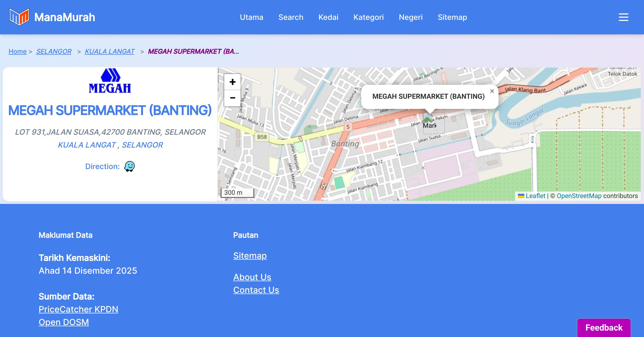Open Kategori in the navigation bar

[x=368, y=17]
